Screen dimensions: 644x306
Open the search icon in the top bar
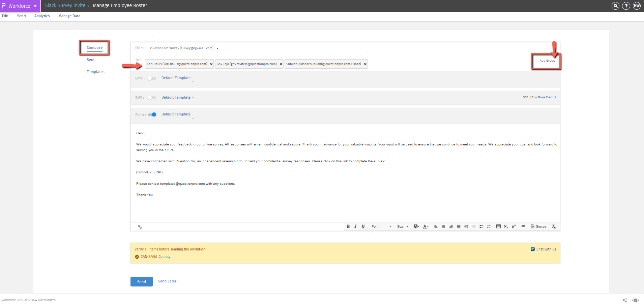(x=615, y=6)
